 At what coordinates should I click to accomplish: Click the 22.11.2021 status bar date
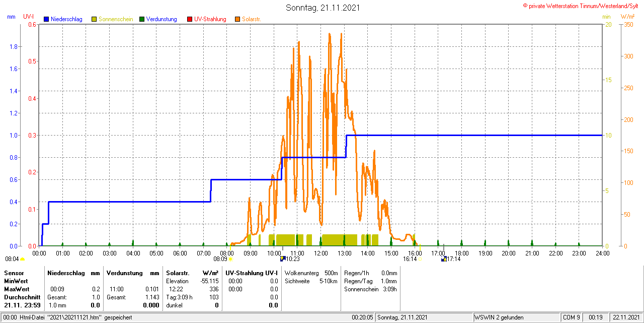coord(625,317)
